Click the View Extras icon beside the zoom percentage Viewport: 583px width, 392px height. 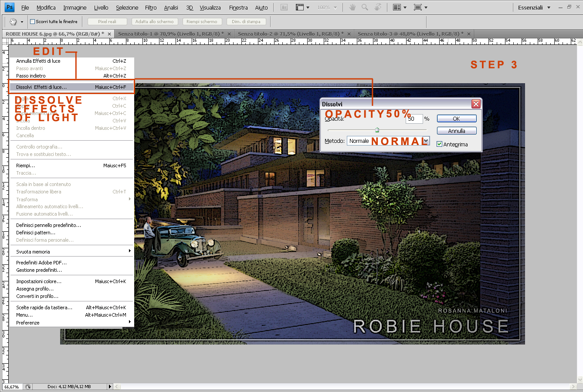[x=300, y=7]
